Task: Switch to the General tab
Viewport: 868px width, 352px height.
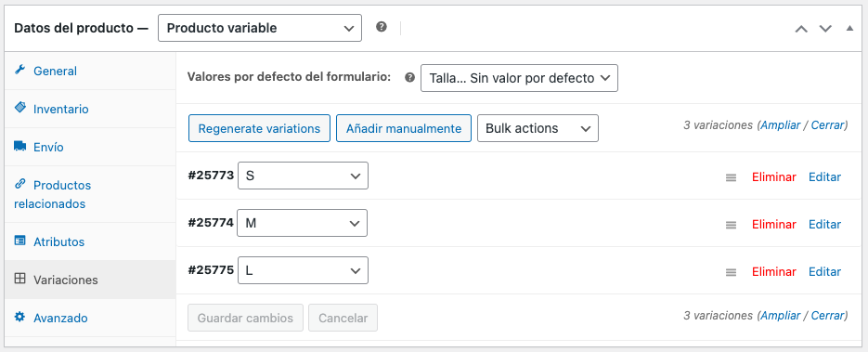Action: click(x=90, y=71)
